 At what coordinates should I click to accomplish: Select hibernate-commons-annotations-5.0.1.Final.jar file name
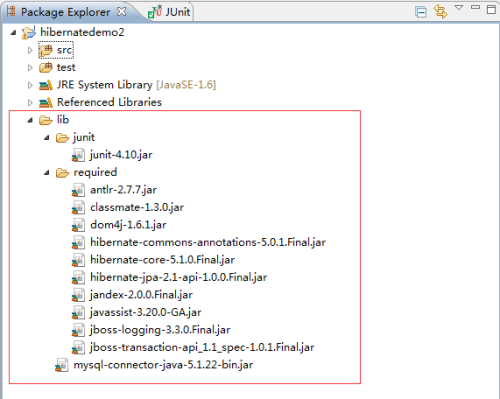(208, 242)
